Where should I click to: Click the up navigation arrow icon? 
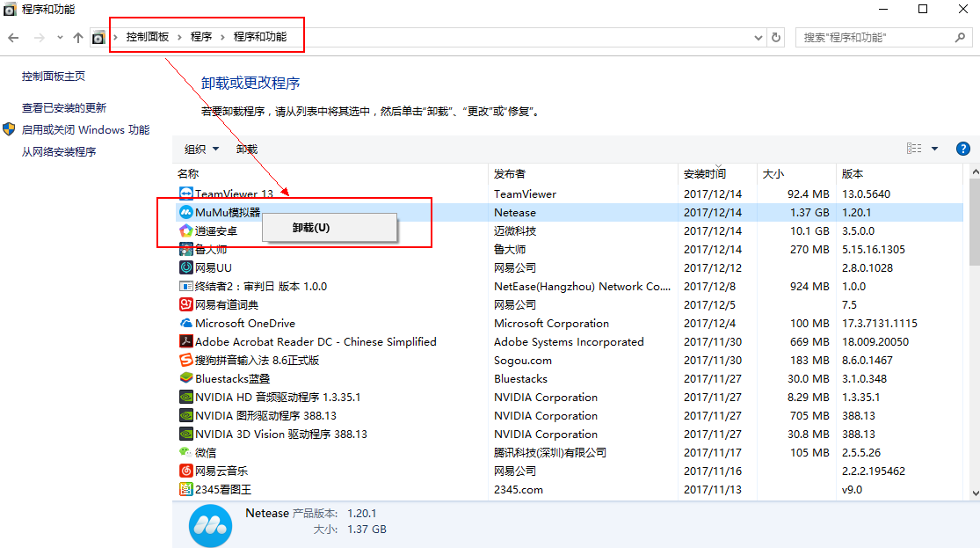click(x=79, y=37)
